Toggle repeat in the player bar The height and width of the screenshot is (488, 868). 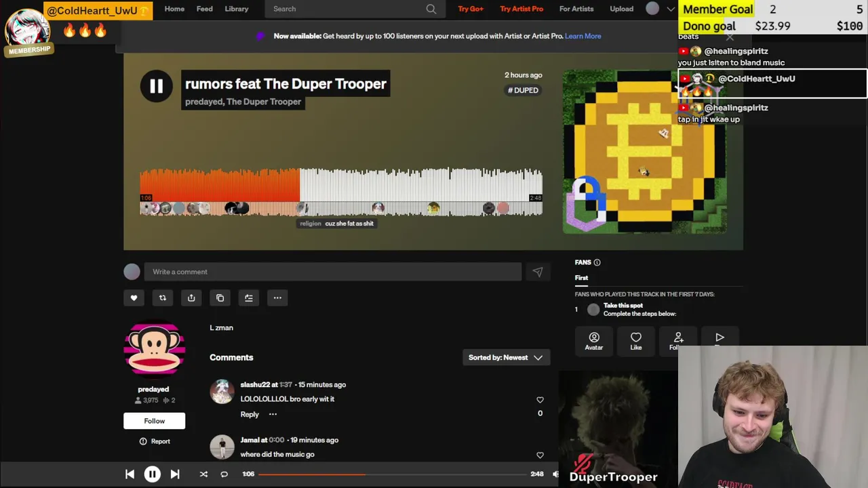224,474
